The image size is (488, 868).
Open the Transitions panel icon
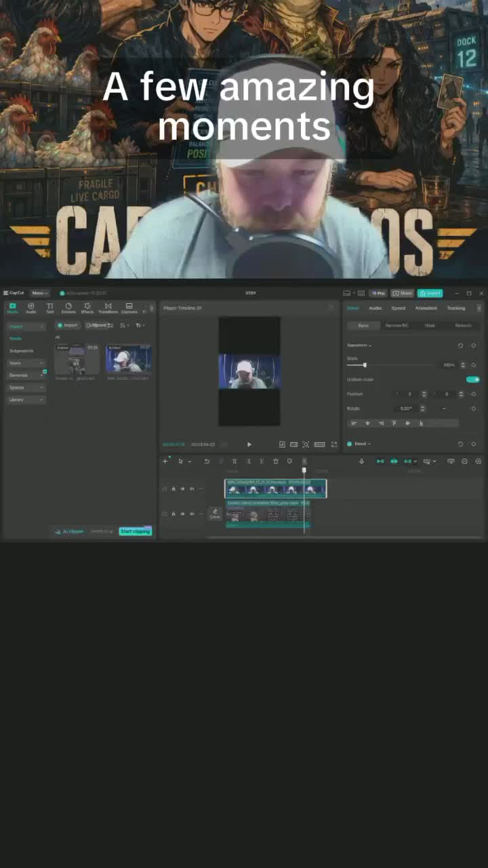(108, 308)
